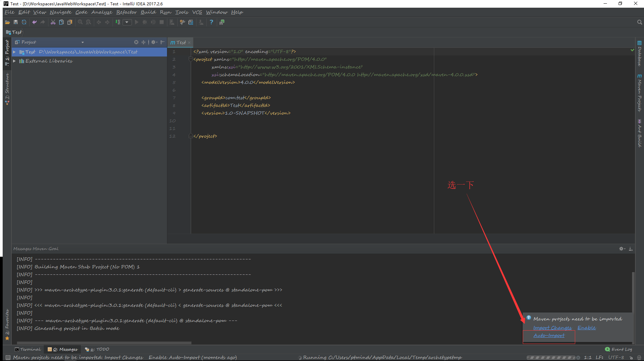Image resolution: width=644 pixels, height=361 pixels.
Task: Open the Refactor menu
Action: click(x=126, y=12)
